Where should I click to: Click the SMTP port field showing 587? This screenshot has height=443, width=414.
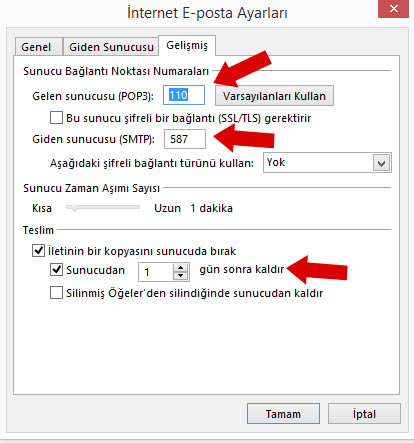coord(185,139)
